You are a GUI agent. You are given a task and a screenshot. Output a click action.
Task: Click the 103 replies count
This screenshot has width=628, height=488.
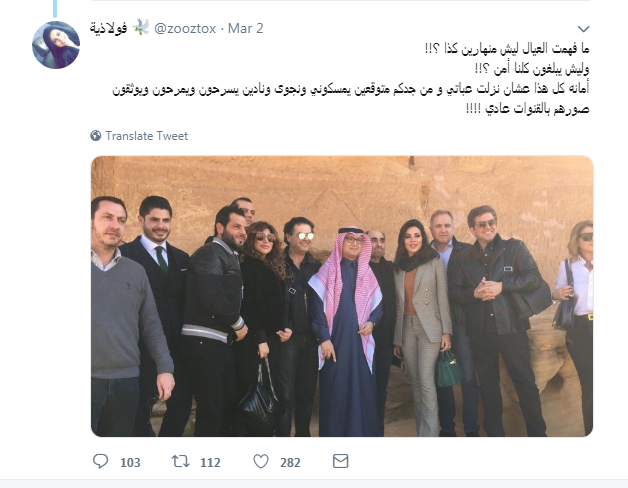tap(130, 462)
